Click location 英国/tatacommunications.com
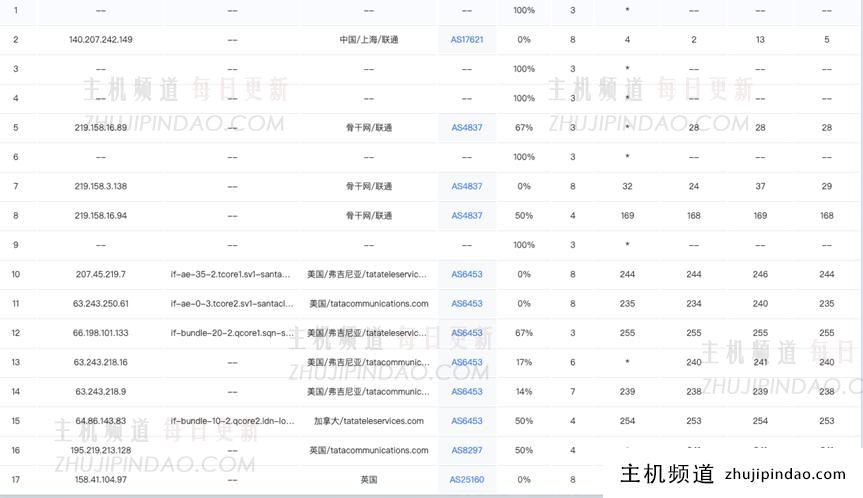This screenshot has height=498, width=863. tap(369, 450)
